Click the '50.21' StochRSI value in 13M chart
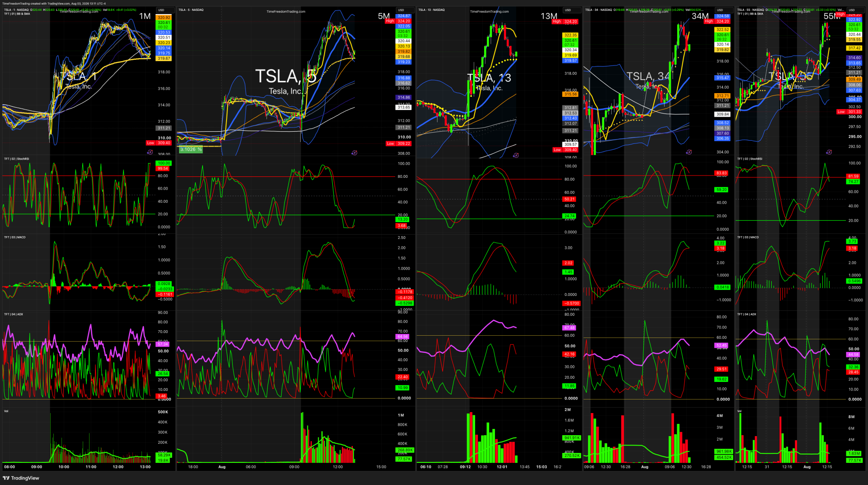Viewport: 868px width, 485px height. (570, 199)
